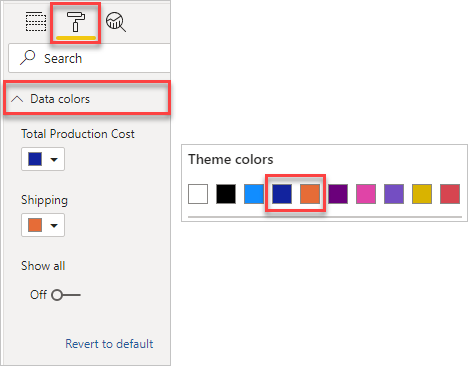Open Shipping color dropdown
The image size is (468, 366).
43,225
